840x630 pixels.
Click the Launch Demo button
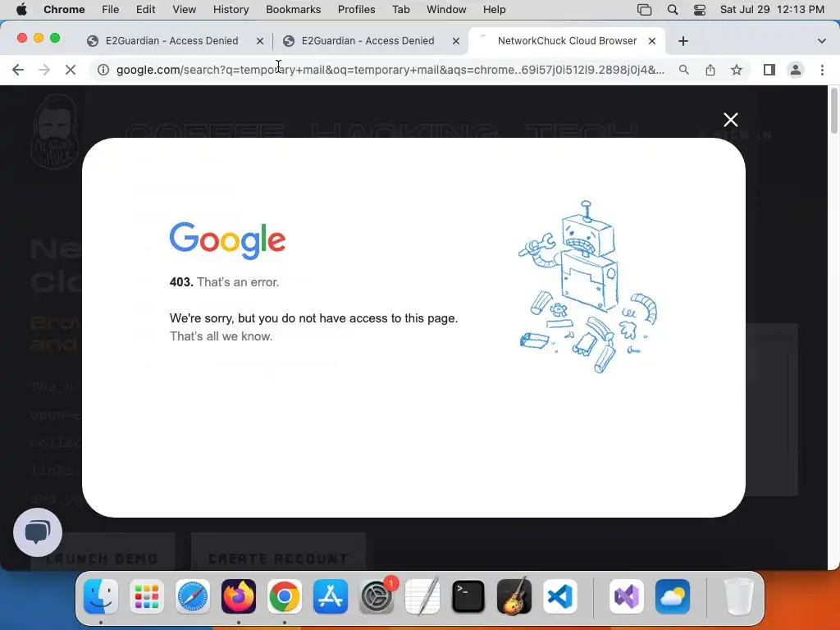pos(103,552)
